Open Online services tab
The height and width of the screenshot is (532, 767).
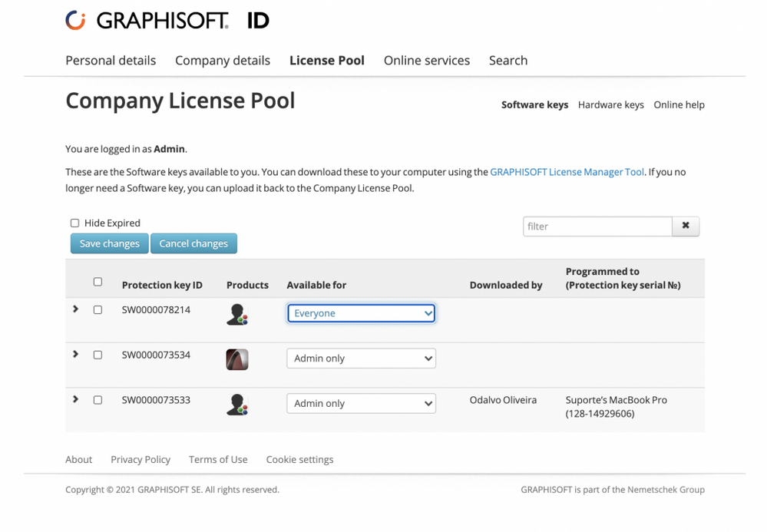tap(427, 60)
